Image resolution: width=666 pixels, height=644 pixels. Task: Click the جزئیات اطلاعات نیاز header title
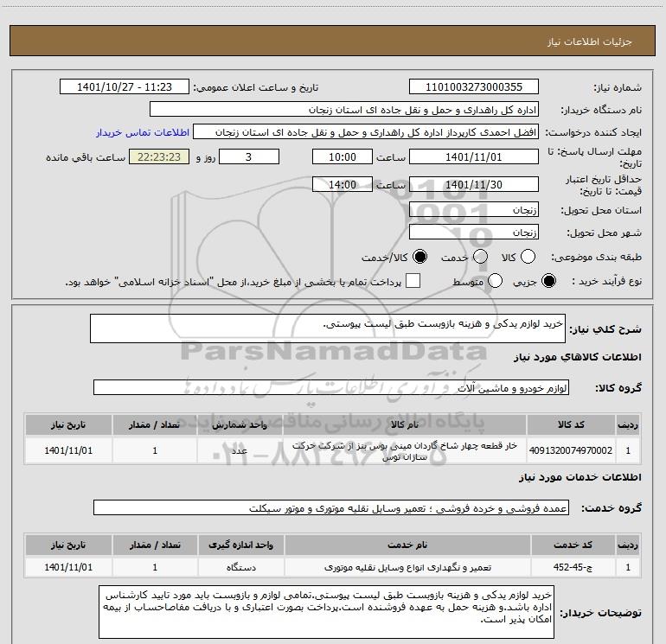click(589, 41)
